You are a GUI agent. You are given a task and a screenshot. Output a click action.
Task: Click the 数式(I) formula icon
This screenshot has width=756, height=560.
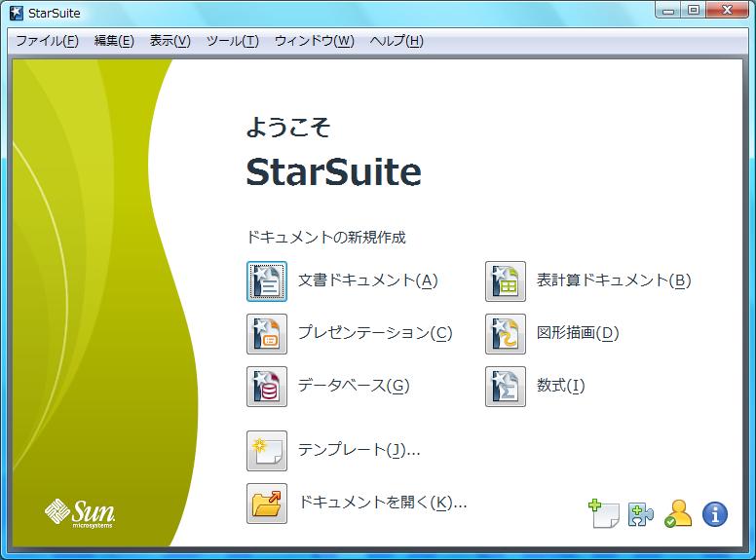tap(506, 387)
